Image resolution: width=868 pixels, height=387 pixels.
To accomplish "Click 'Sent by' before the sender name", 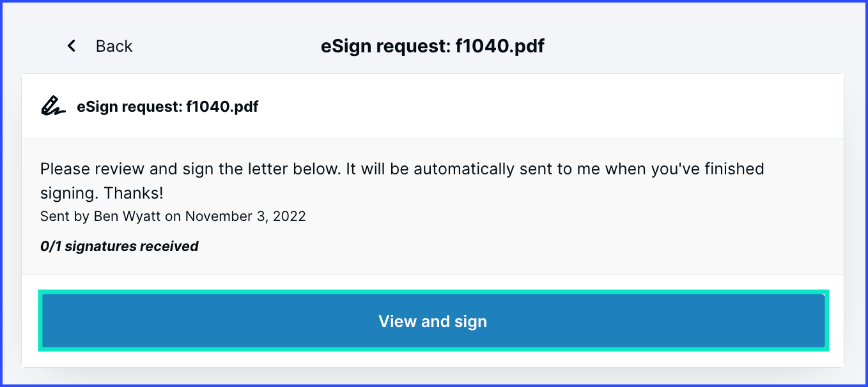I will [65, 216].
